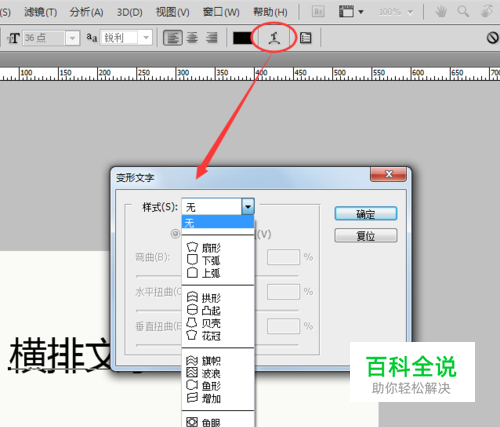Launch Bridge with the Br icon
This screenshot has height=427, width=500.
(318, 12)
